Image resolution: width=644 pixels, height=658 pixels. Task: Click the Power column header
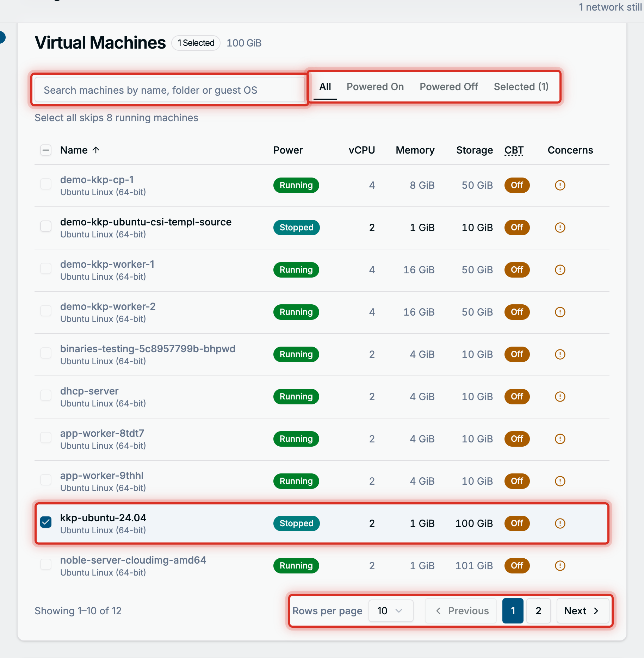click(288, 150)
